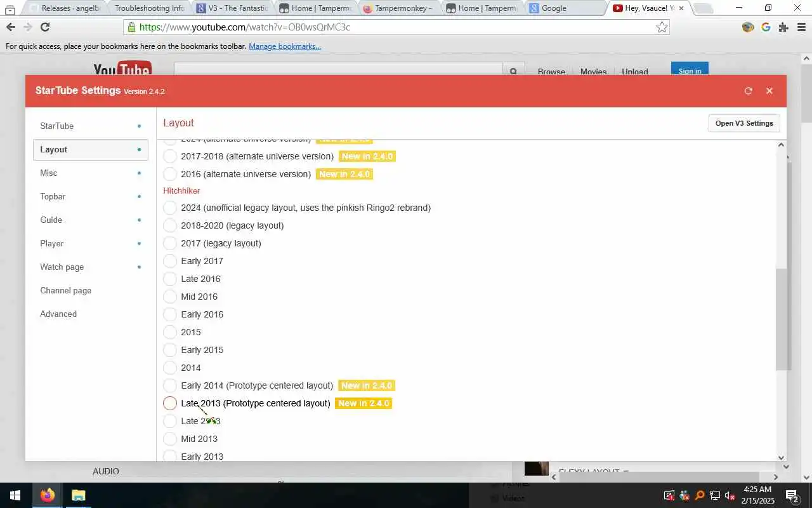
Task: Choose the Mid 2016 layout
Action: pyautogui.click(x=170, y=297)
